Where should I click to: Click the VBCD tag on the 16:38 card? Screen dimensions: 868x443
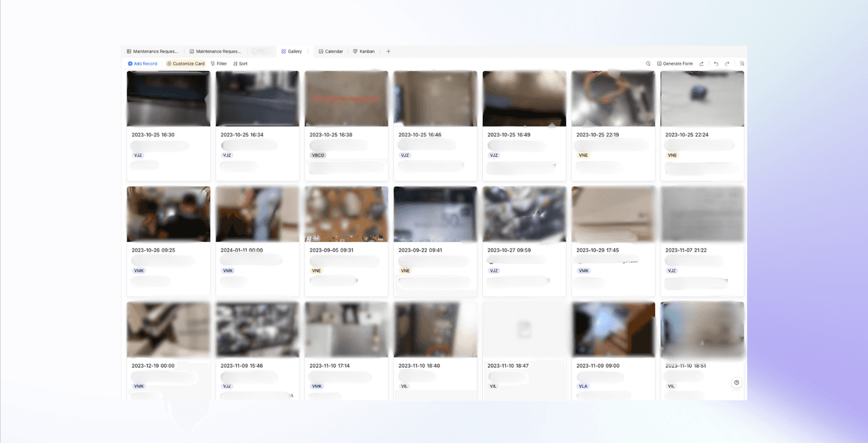318,155
